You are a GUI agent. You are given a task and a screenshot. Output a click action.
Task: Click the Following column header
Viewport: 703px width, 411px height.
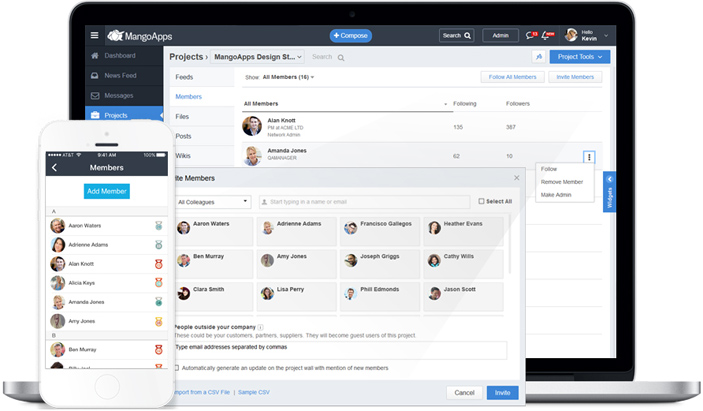coord(464,104)
